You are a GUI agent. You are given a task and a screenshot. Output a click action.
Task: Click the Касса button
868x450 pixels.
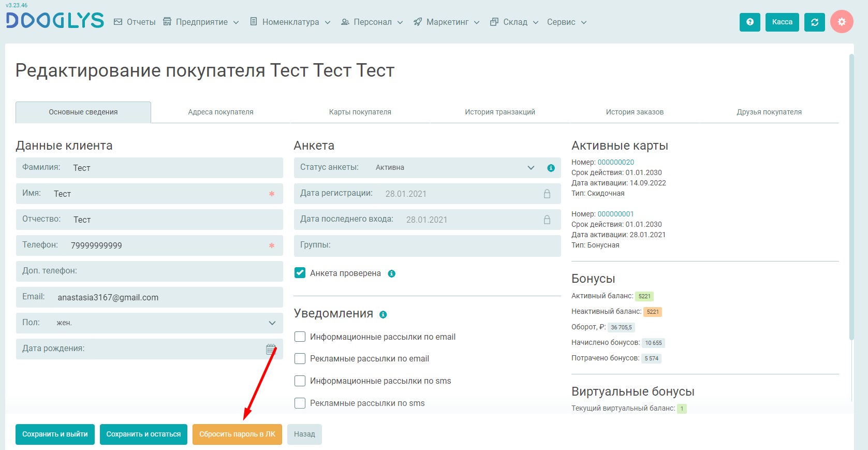click(x=782, y=22)
